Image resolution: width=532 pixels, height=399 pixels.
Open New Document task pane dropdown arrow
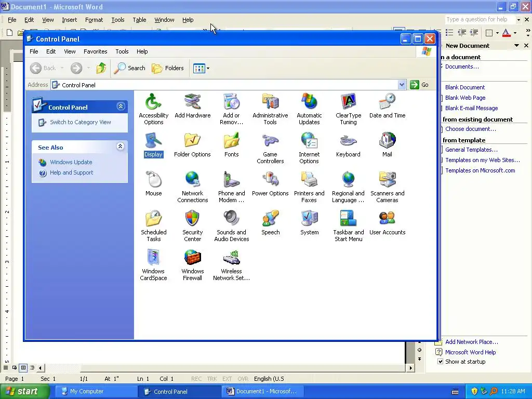point(516,46)
